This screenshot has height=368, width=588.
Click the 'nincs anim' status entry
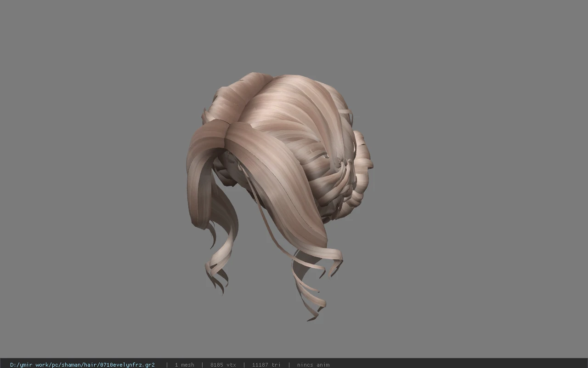click(x=313, y=365)
